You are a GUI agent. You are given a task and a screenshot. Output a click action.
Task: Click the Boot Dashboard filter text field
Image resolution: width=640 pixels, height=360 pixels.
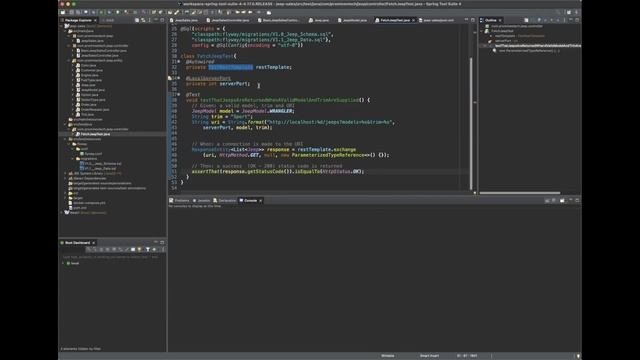click(x=110, y=257)
